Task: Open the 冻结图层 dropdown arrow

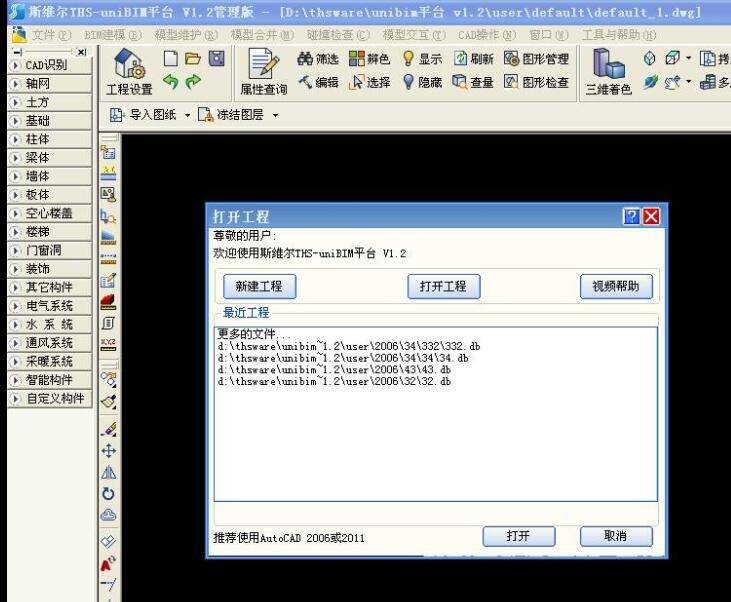Action: click(275, 115)
